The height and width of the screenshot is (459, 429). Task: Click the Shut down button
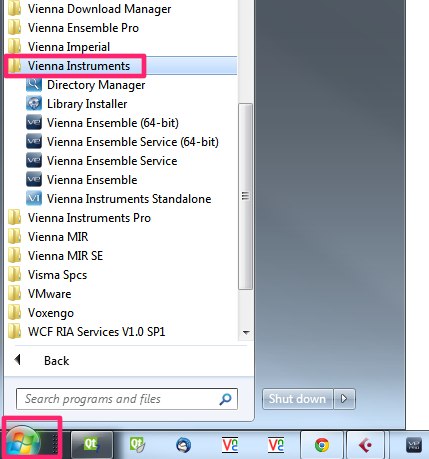298,399
